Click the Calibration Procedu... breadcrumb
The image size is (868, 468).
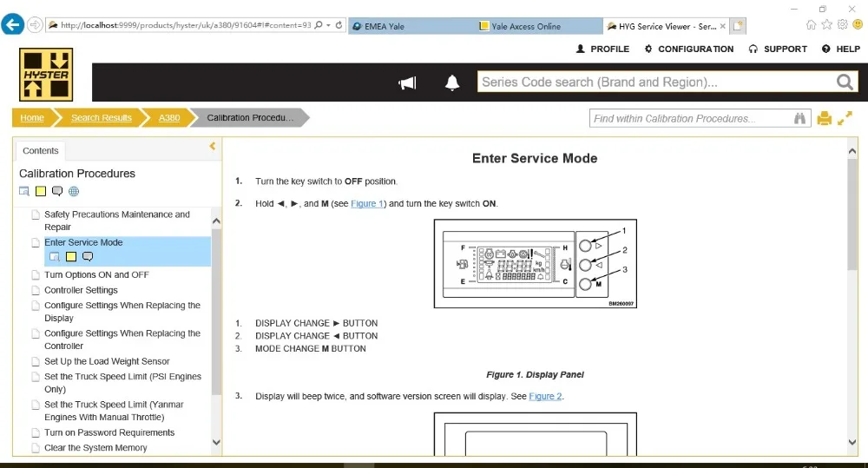(250, 117)
